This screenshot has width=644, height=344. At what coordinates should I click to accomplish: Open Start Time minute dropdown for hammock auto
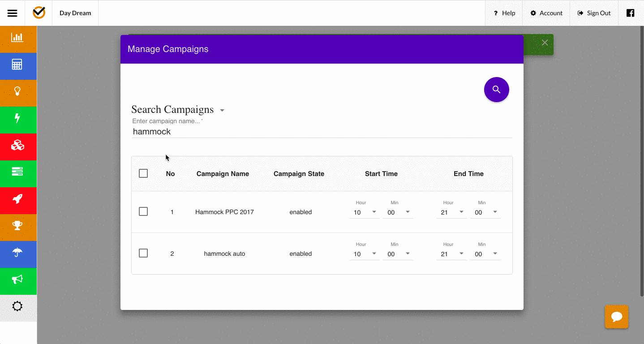tap(398, 254)
